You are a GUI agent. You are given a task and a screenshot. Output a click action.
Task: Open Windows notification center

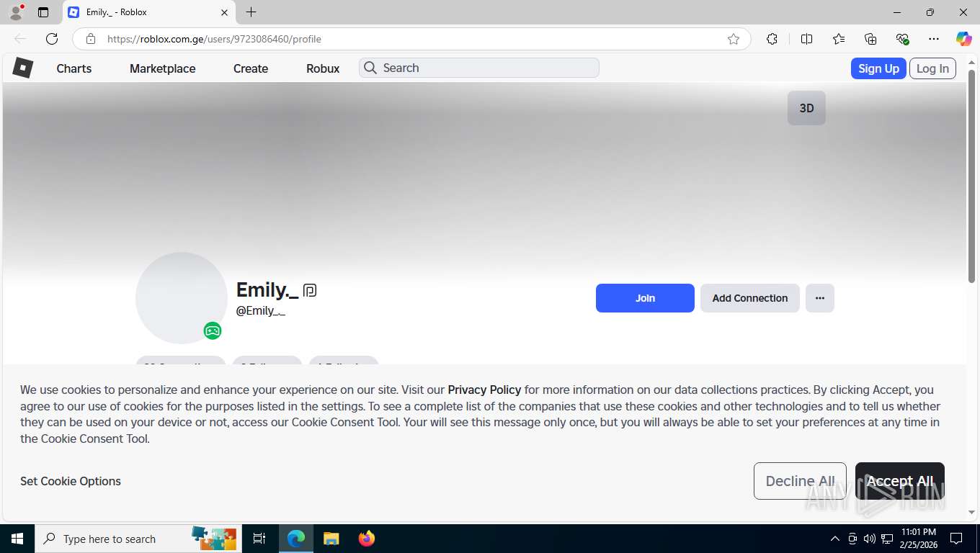(956, 539)
